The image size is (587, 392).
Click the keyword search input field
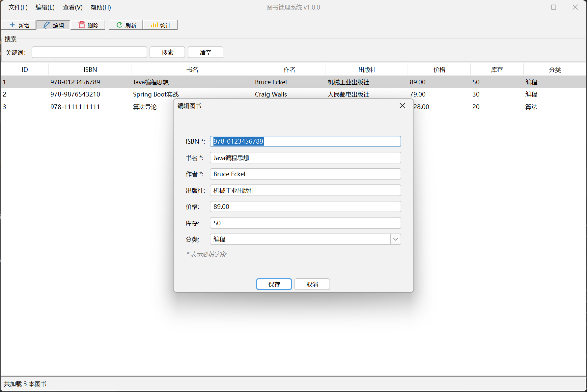point(89,52)
